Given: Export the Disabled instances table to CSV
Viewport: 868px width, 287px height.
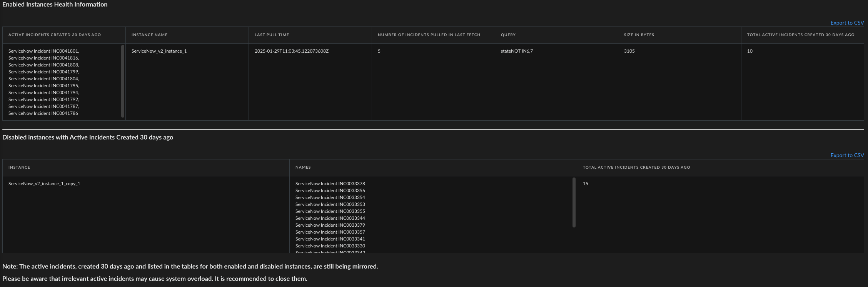Looking at the screenshot, I should (847, 155).
